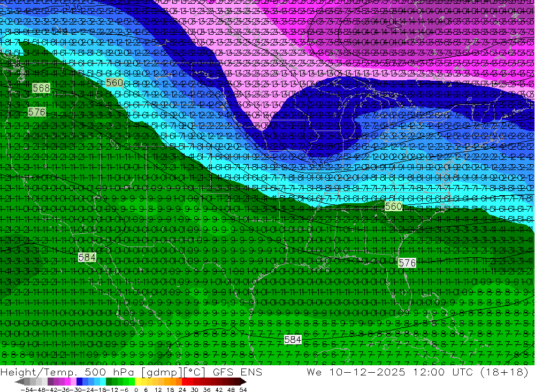This screenshot has width=535, height=392.
Task: Click the 560 contour label beside the 568 label
Action: pos(114,83)
